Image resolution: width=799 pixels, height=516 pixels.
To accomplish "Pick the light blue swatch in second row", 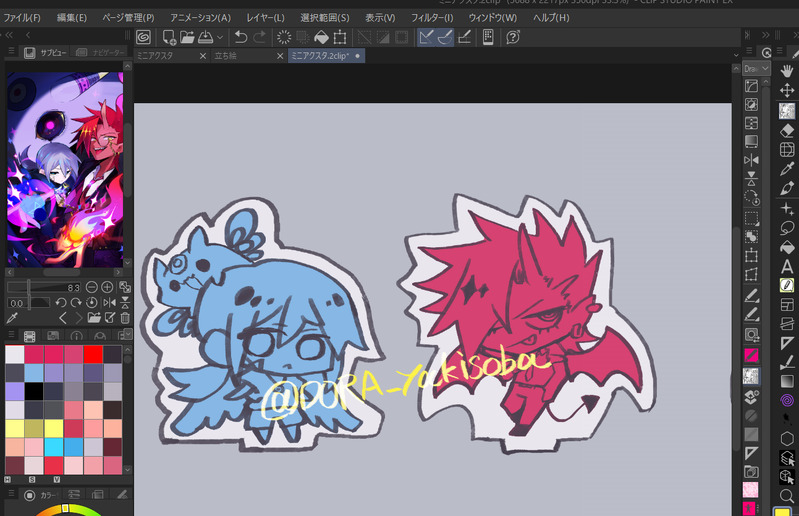I will tap(34, 373).
